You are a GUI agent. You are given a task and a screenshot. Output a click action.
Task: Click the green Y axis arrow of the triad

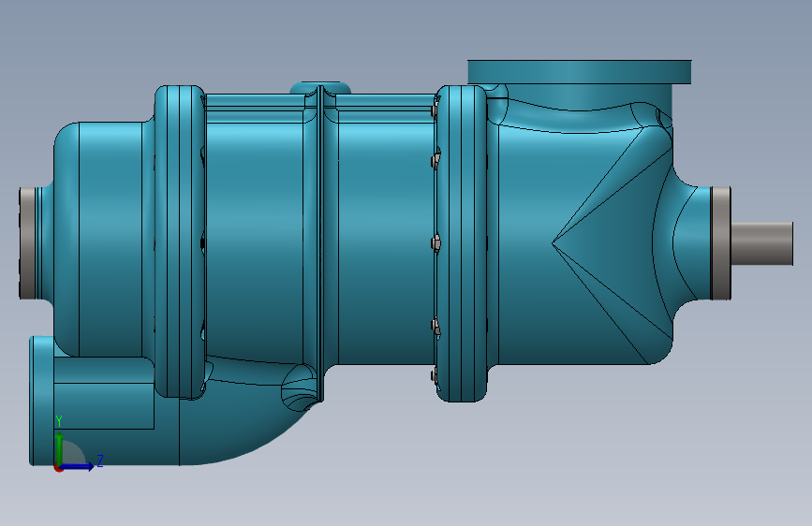pyautogui.click(x=60, y=448)
